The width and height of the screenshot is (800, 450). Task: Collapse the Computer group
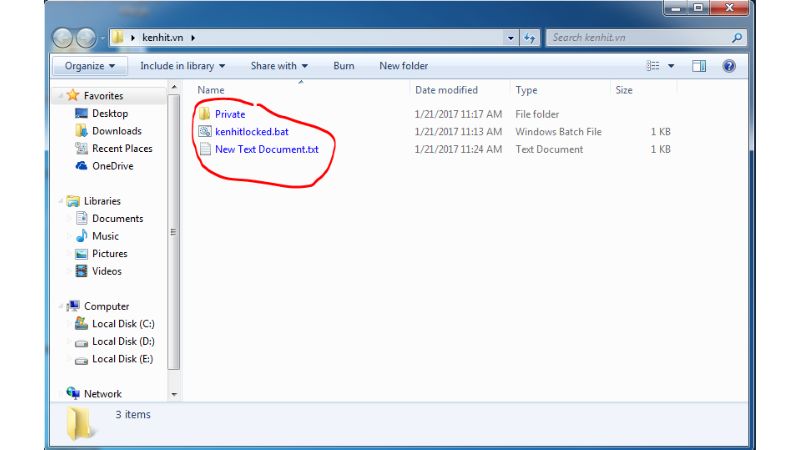pyautogui.click(x=61, y=306)
